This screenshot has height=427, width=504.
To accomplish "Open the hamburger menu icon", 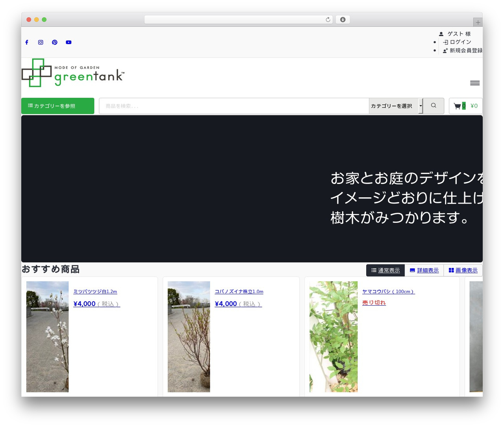I will [475, 83].
